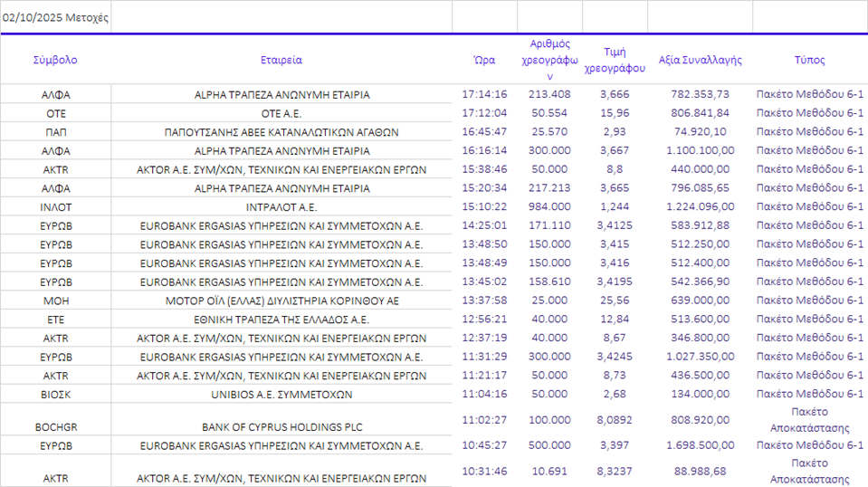This screenshot has height=487, width=868.
Task: Select the ΠΑΠ symbol cell
Action: (x=56, y=132)
